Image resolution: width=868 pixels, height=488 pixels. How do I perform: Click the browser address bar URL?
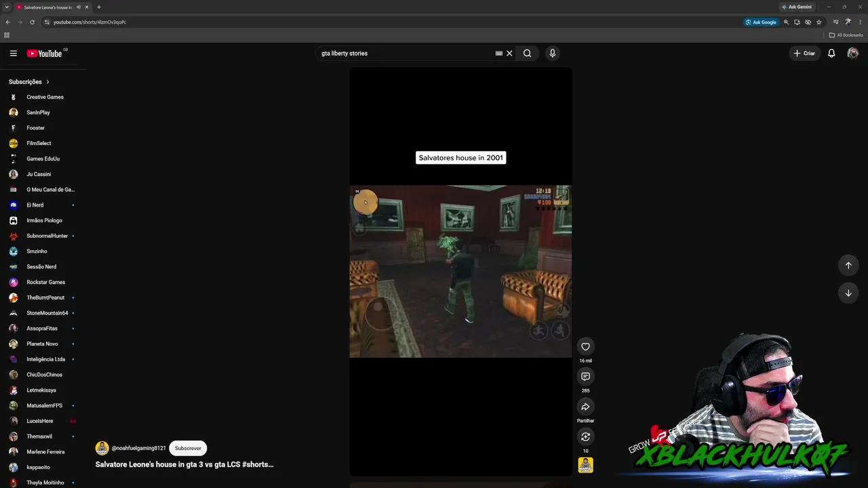tap(90, 22)
